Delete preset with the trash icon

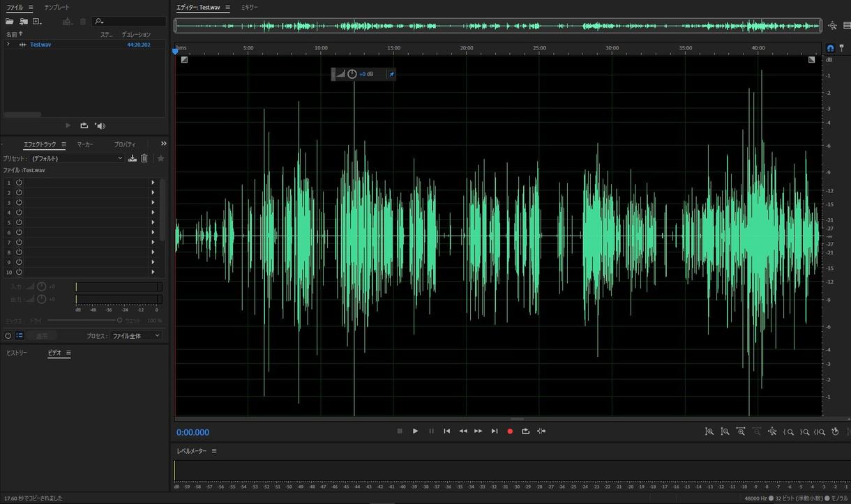pos(144,158)
